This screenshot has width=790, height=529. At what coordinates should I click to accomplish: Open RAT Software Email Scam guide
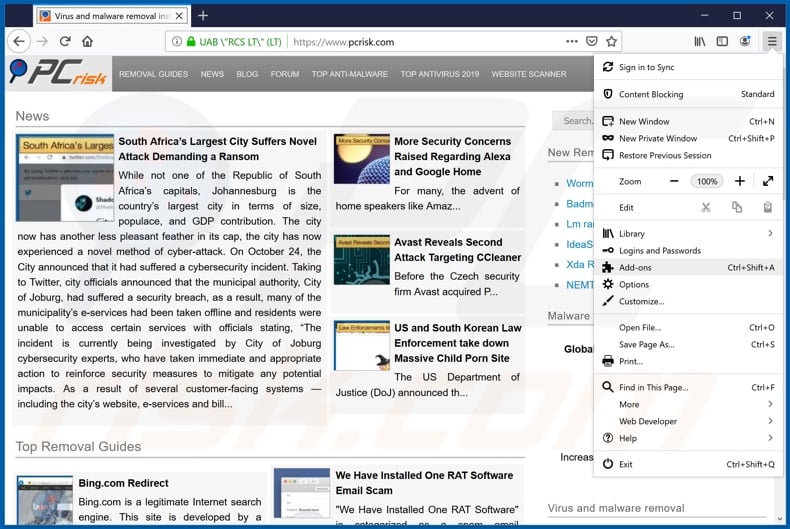click(424, 483)
